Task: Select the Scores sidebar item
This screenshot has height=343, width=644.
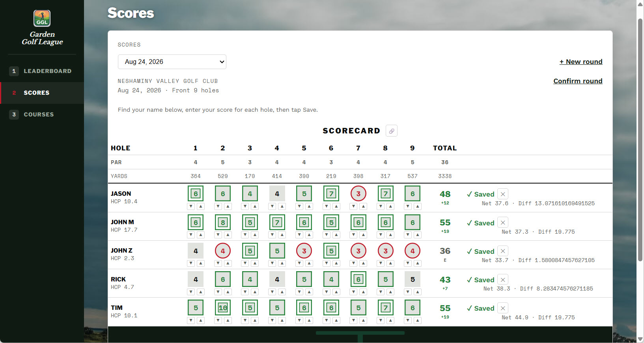Action: pyautogui.click(x=42, y=93)
